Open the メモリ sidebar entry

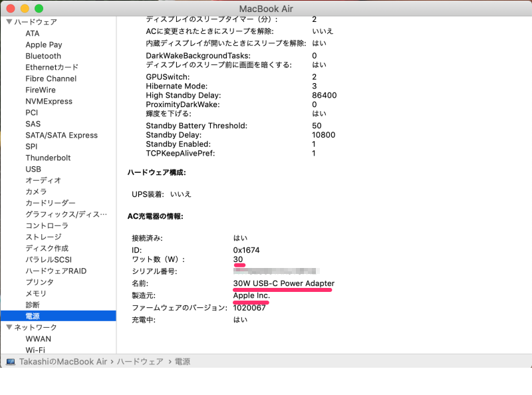click(36, 293)
